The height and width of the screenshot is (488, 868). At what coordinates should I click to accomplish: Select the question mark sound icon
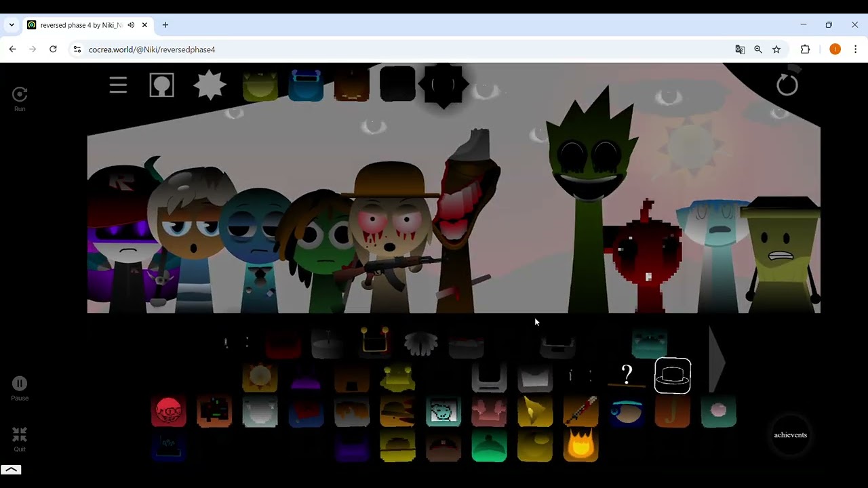tap(627, 375)
